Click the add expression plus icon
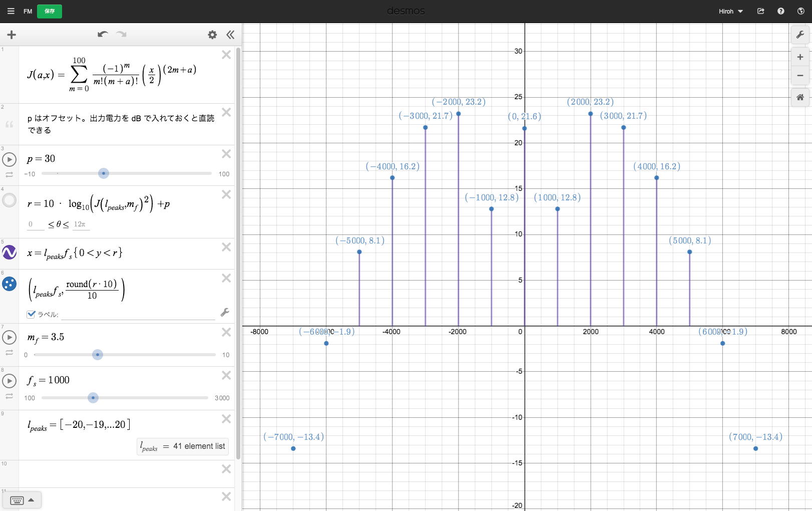Screen dimensions: 812x511 pyautogui.click(x=12, y=35)
